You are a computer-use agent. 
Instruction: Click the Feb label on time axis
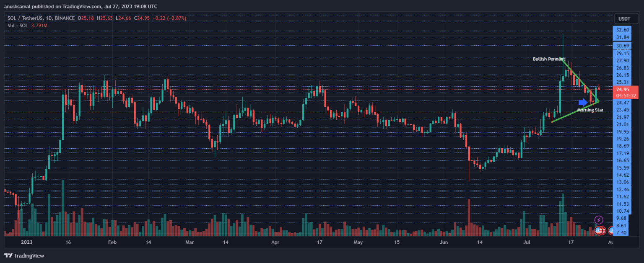(112, 242)
